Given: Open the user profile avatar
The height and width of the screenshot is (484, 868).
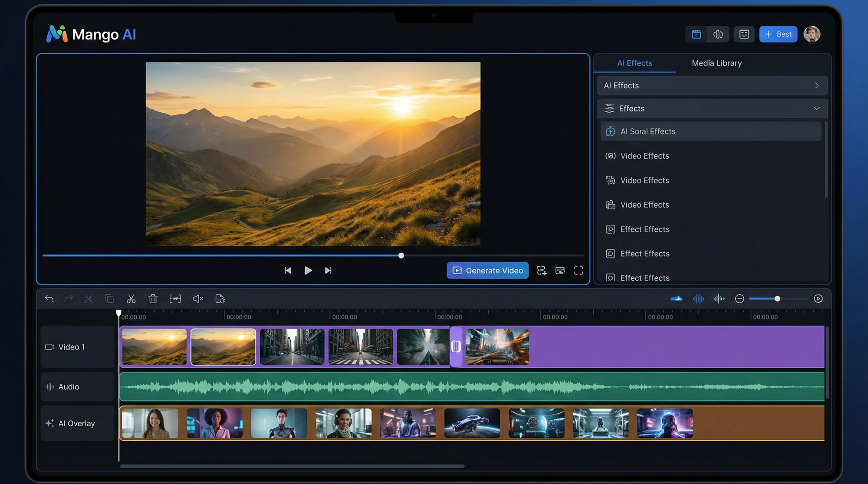Looking at the screenshot, I should 812,34.
